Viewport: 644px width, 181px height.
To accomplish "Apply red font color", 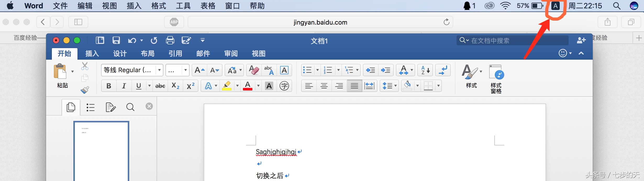I will point(248,86).
